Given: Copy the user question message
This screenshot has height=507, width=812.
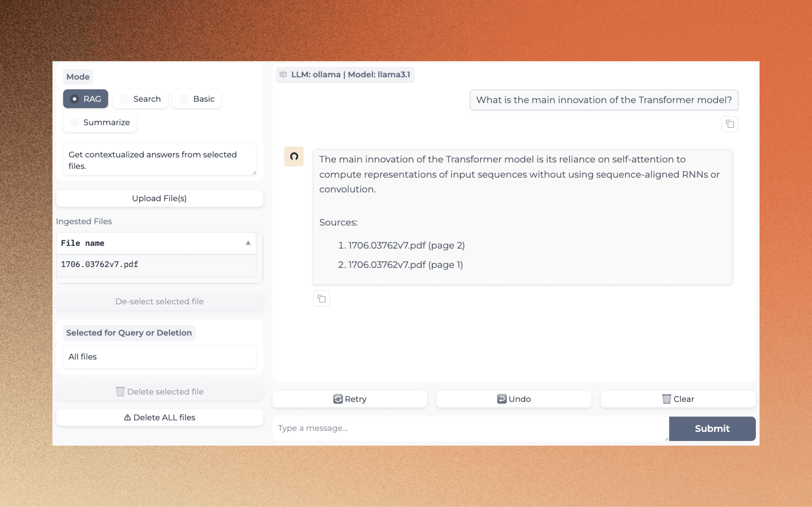Looking at the screenshot, I should pos(729,124).
